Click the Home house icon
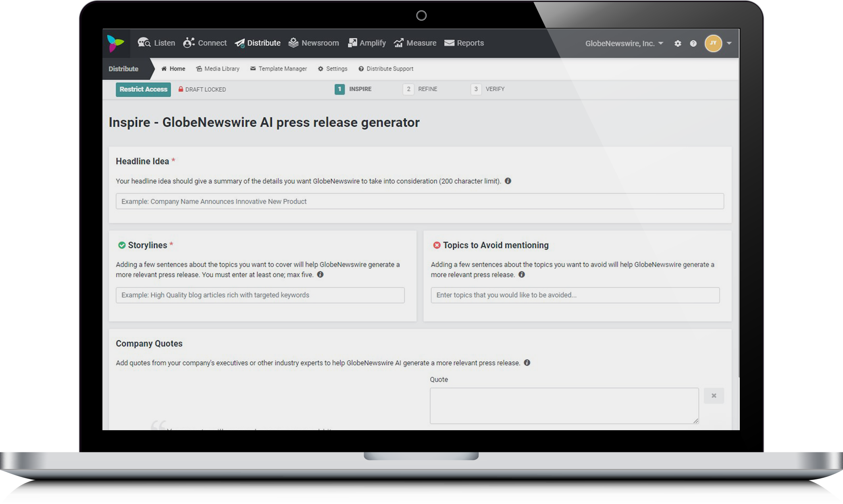843x504 pixels. click(164, 69)
